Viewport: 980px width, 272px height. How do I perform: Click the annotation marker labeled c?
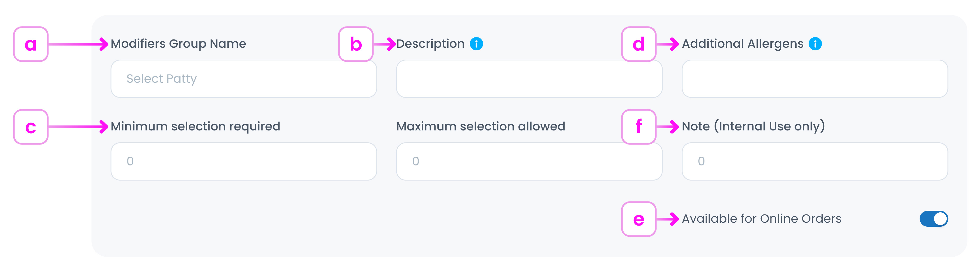31,127
